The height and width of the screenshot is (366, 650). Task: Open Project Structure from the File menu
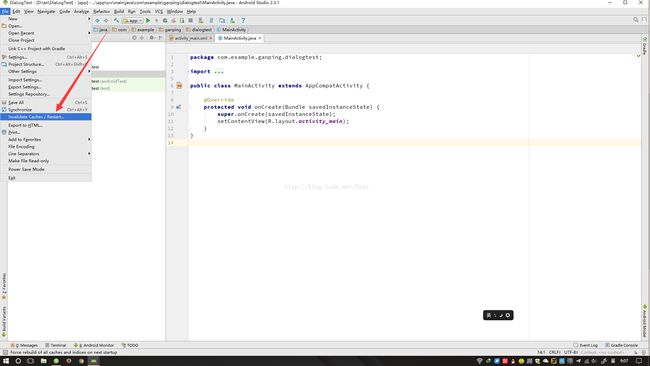click(46, 64)
